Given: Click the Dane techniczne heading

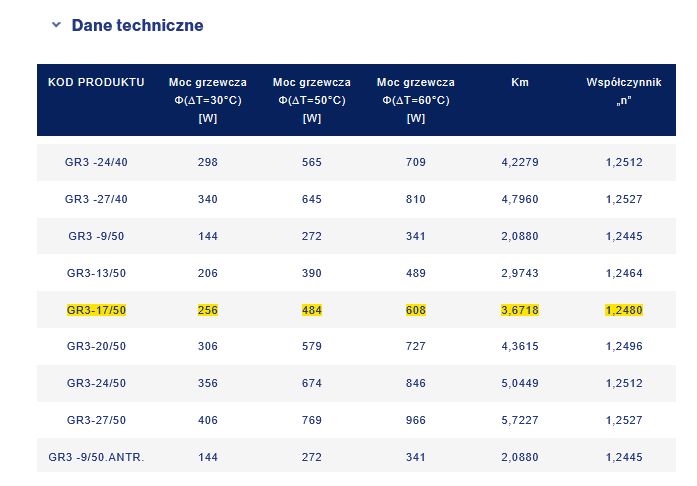Looking at the screenshot, I should pos(137,25).
